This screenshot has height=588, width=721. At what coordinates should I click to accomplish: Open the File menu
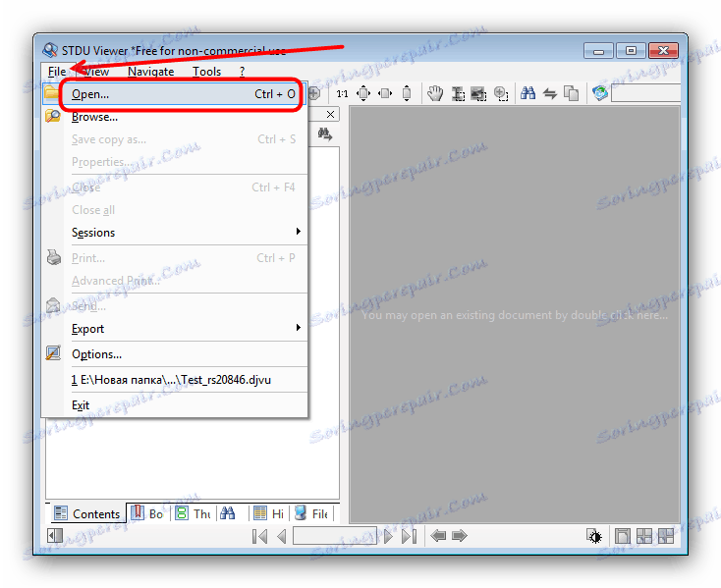pyautogui.click(x=57, y=72)
